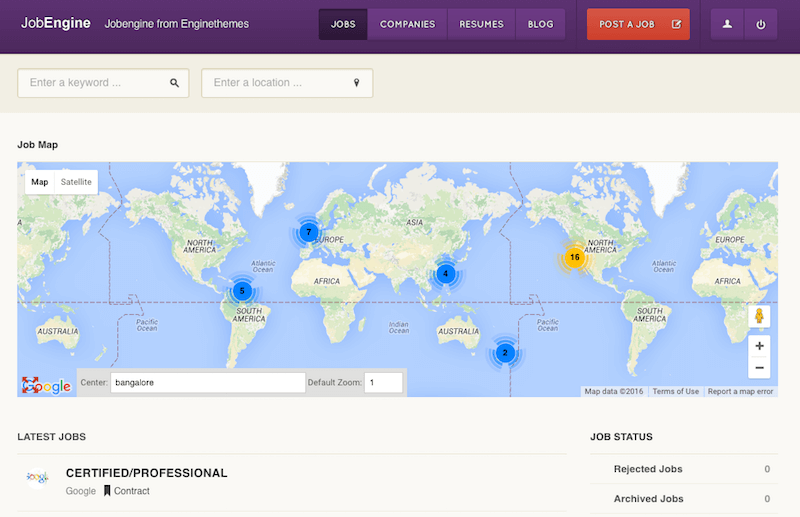
Task: Switch map to Map view
Action: tap(40, 182)
